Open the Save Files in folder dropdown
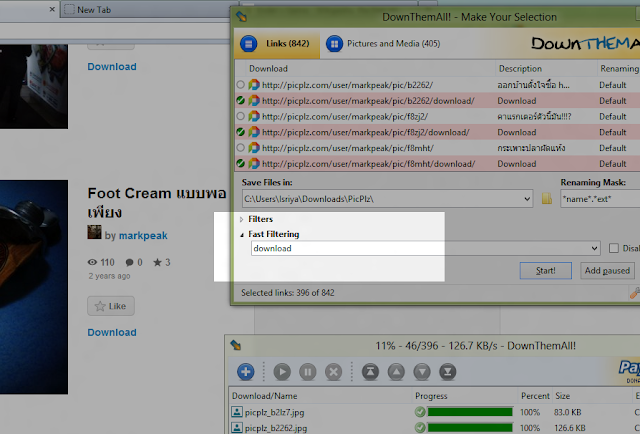Image resolution: width=640 pixels, height=434 pixels. (527, 199)
